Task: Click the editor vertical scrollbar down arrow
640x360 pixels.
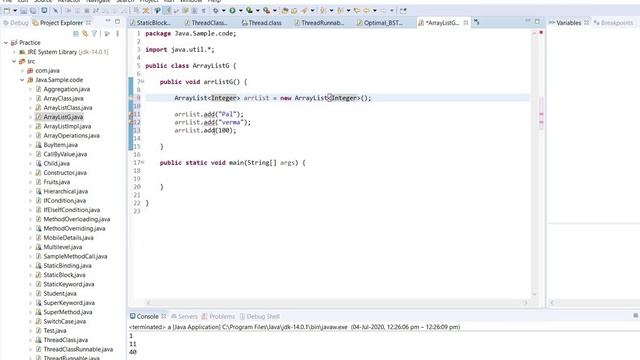Action: click(534, 294)
